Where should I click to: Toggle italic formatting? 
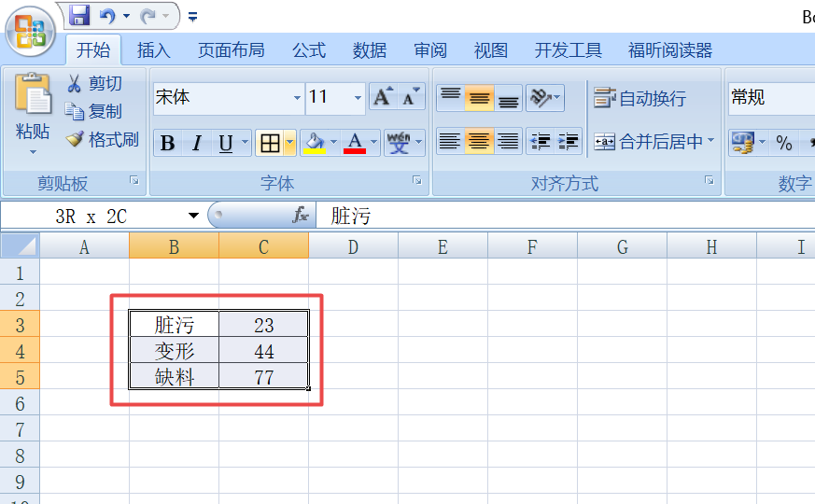click(x=196, y=143)
